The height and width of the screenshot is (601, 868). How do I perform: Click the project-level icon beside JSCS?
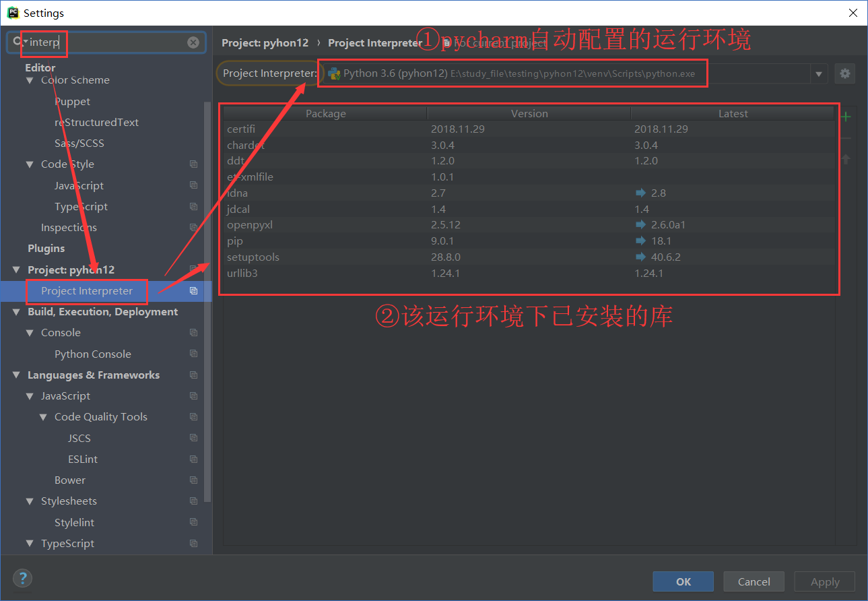coord(193,438)
